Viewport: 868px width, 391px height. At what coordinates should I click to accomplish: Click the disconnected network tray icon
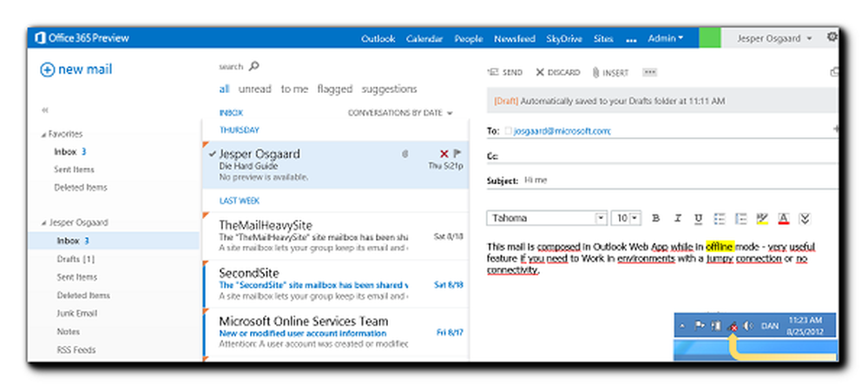coord(732,326)
